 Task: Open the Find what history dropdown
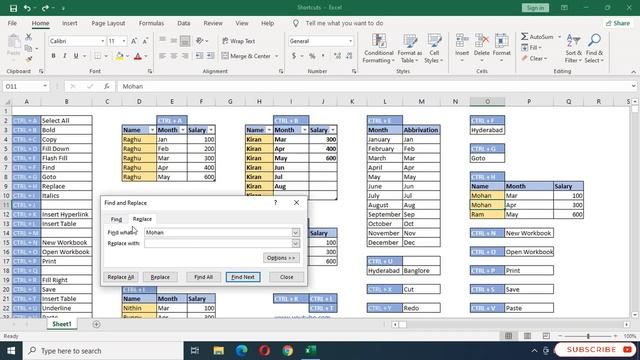coord(296,233)
